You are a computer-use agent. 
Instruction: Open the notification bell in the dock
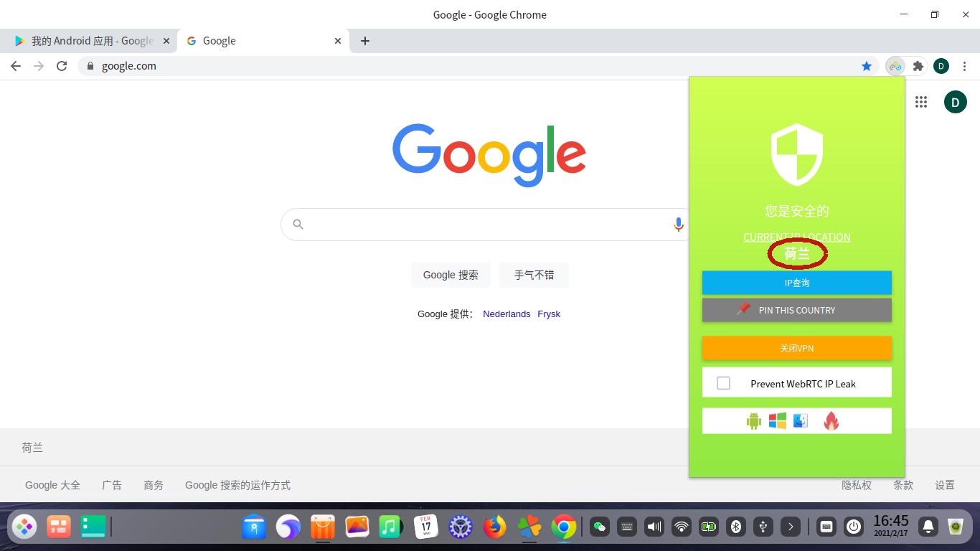click(x=928, y=527)
